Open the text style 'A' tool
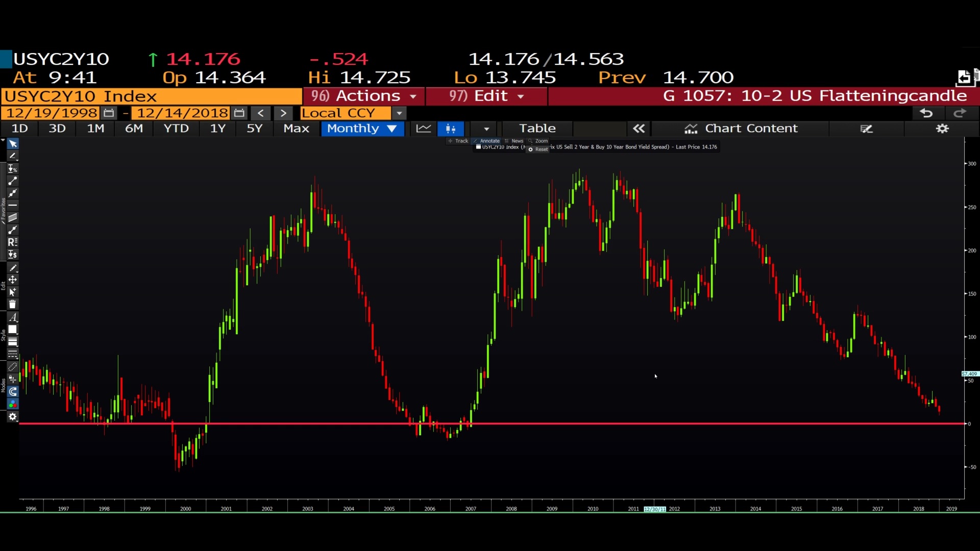Screen dimensions: 980x551 tap(13, 317)
